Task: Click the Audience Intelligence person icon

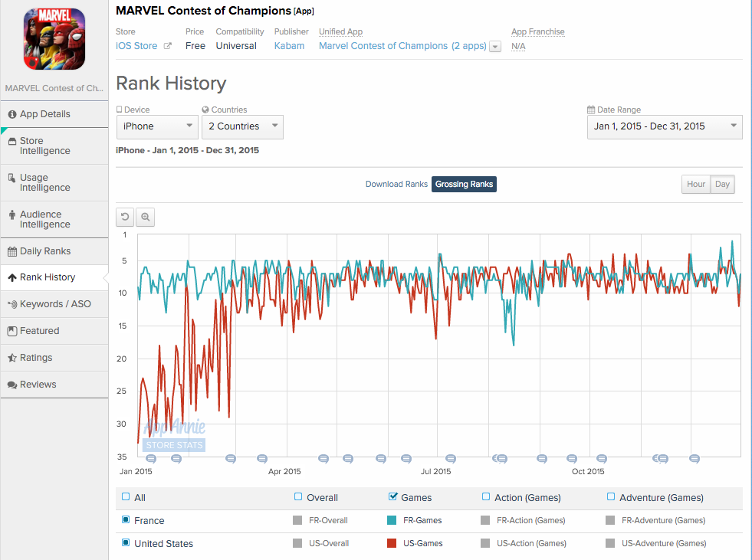Action: tap(12, 215)
